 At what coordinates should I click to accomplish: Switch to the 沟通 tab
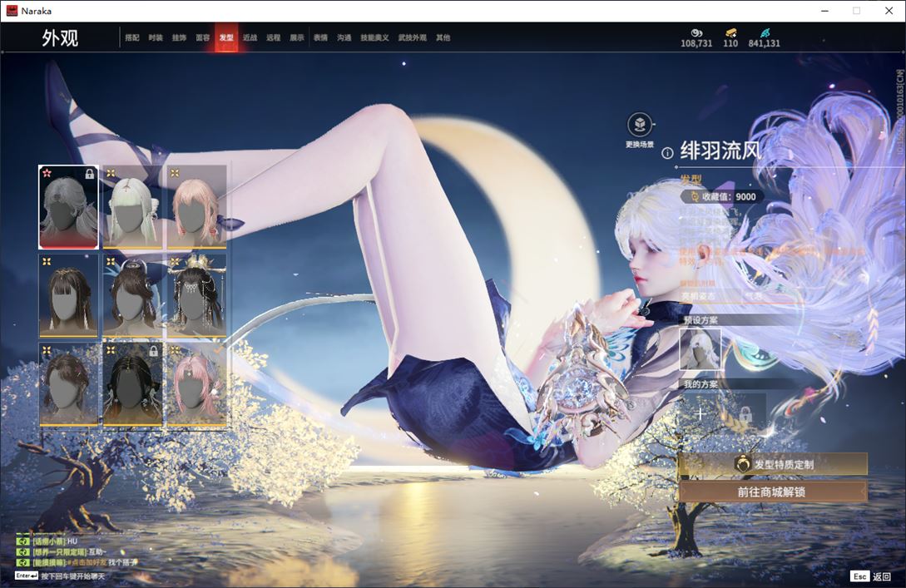point(344,37)
